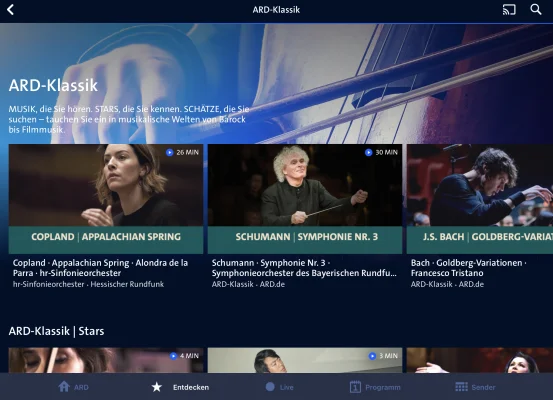Screen dimensions: 553x400
Task: Open the 3 MIN Stars video thumbnail
Action: pyautogui.click(x=305, y=360)
